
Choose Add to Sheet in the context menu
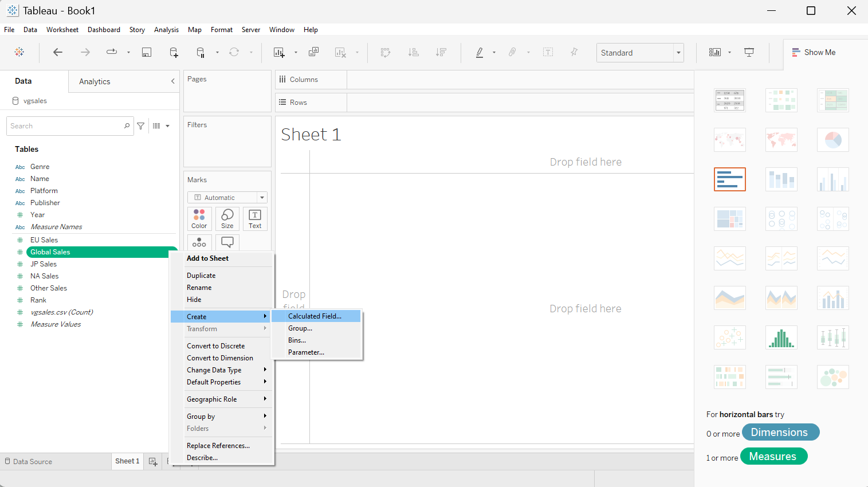point(222,258)
